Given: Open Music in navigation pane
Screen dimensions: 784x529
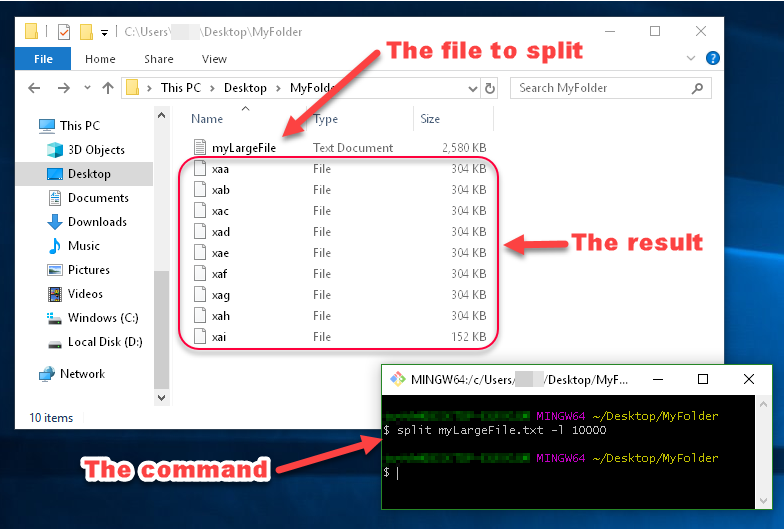Looking at the screenshot, I should coord(74,246).
